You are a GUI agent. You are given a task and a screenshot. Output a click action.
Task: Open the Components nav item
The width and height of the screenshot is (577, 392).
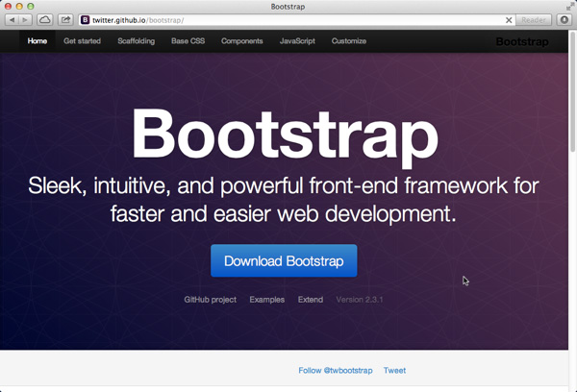pos(242,41)
